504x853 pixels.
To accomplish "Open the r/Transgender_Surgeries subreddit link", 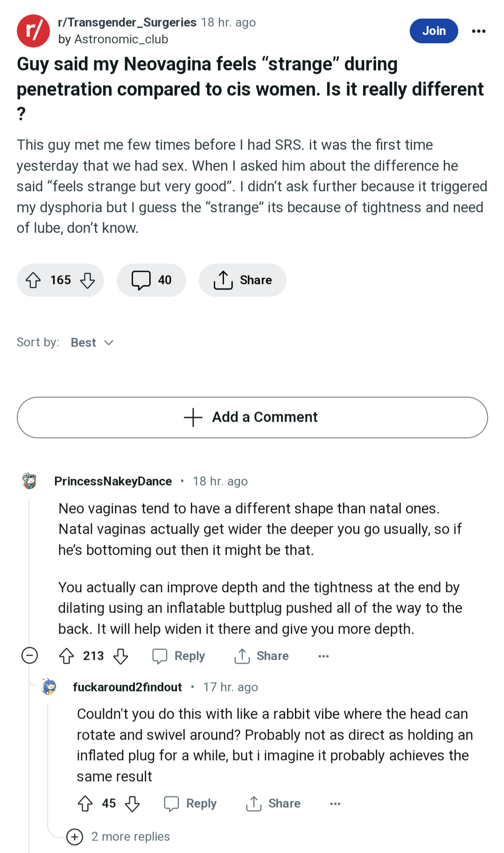I will click(127, 22).
